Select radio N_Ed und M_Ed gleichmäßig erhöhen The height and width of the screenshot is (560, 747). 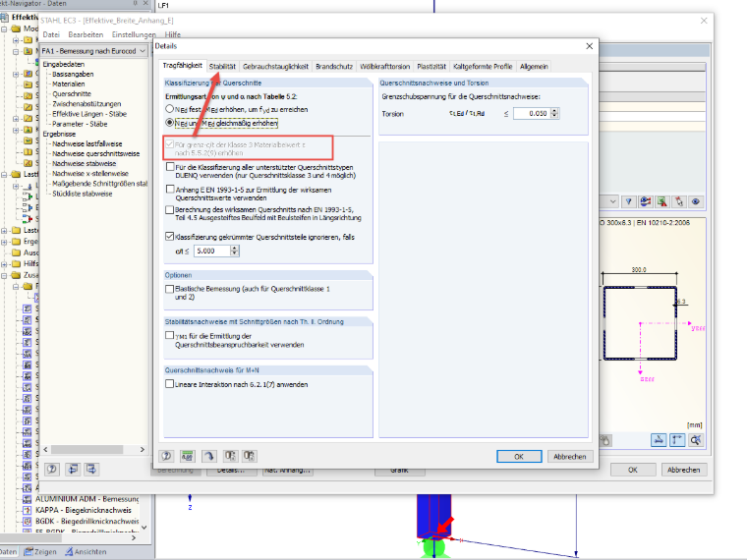[169, 123]
